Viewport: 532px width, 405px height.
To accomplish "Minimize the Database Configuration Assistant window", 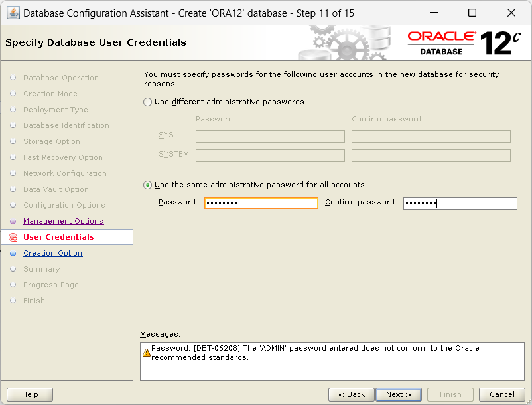I will tap(434, 13).
